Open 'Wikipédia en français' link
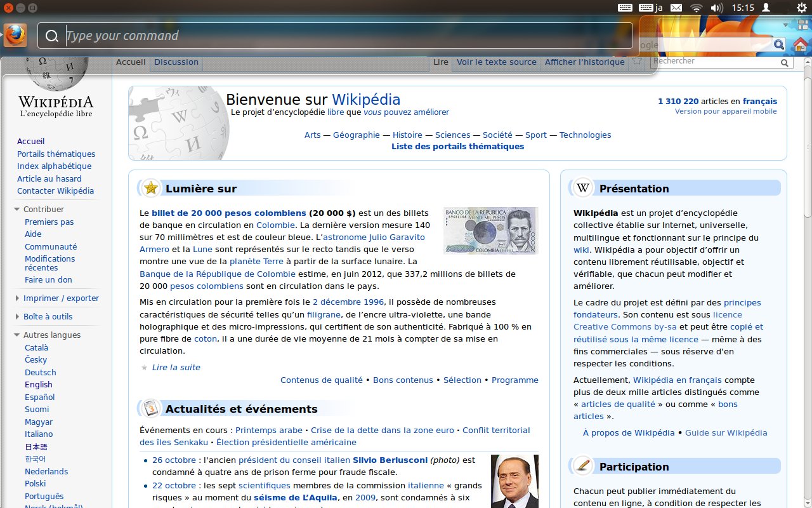This screenshot has height=508, width=812. click(677, 380)
